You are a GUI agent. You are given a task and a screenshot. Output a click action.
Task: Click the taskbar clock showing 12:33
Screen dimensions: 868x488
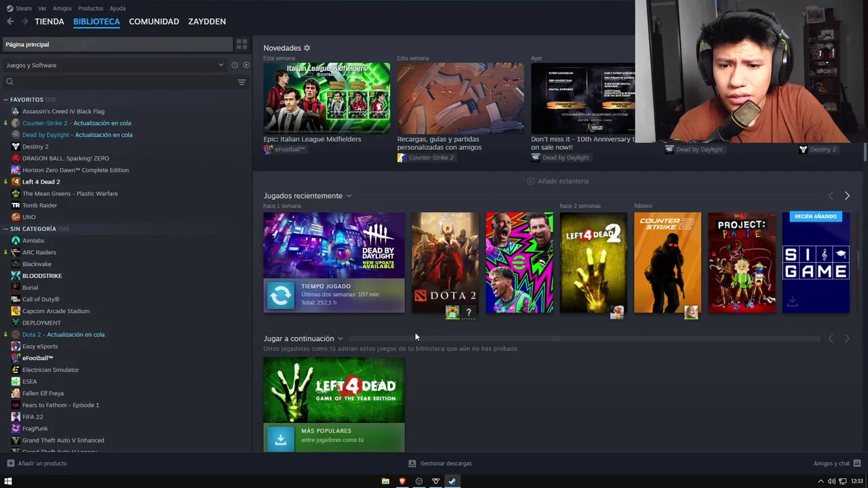pos(857,481)
